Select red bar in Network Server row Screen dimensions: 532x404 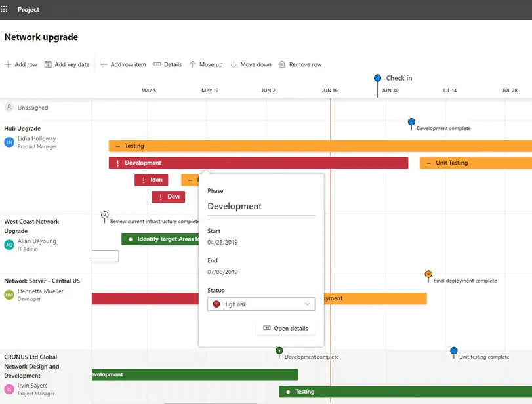point(145,298)
